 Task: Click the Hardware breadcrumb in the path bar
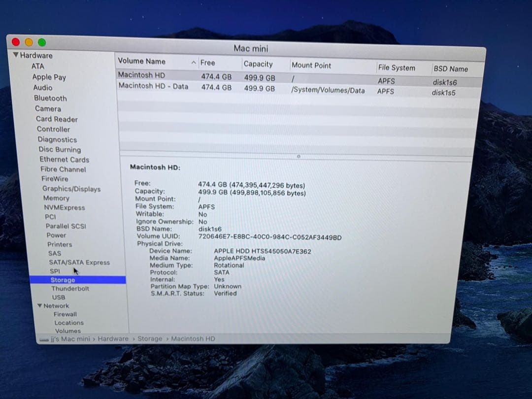[x=113, y=338]
